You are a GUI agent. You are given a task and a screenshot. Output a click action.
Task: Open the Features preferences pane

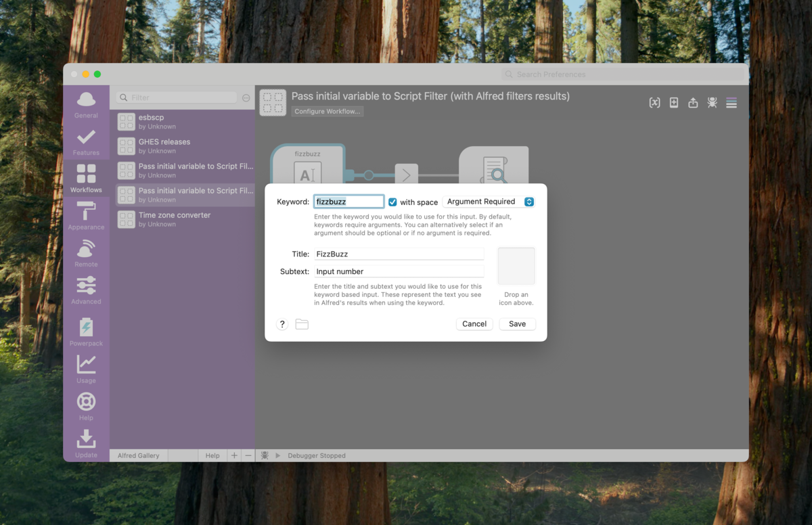pos(86,141)
